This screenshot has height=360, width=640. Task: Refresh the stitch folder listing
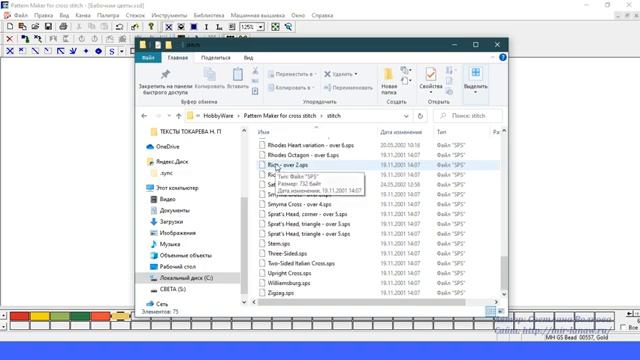[x=420, y=116]
